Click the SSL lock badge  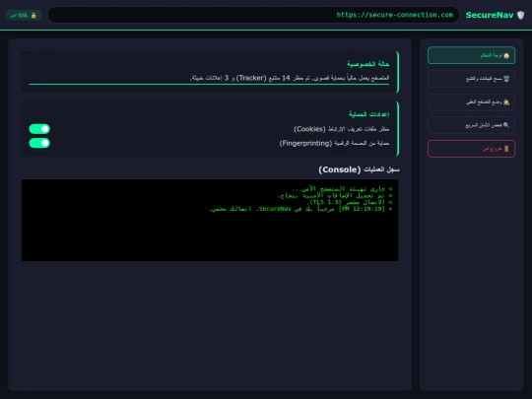(x=24, y=15)
